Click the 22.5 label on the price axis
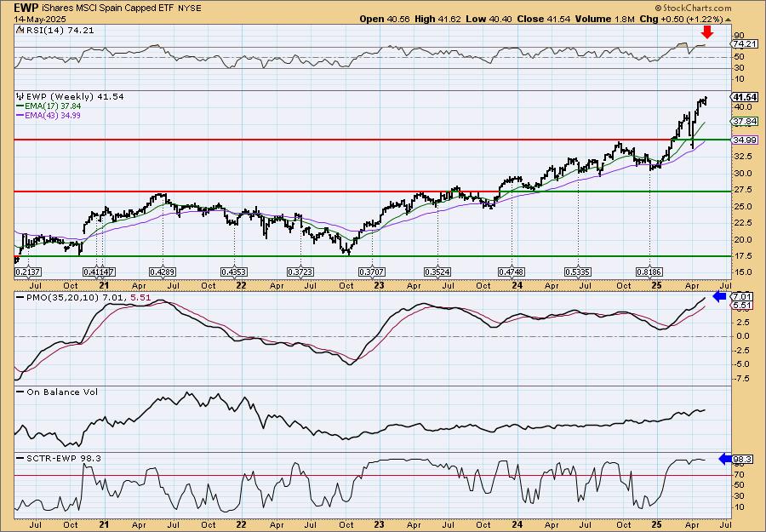 pyautogui.click(x=741, y=223)
